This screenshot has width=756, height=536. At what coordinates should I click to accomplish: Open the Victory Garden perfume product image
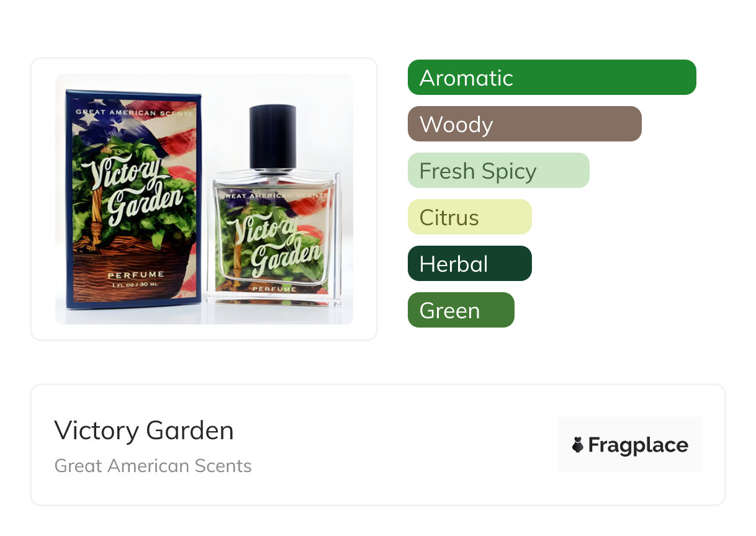click(204, 199)
